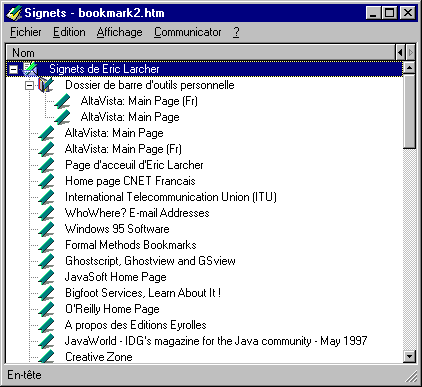Open the Edition menu
Screen dimensions: 422x387
point(69,32)
